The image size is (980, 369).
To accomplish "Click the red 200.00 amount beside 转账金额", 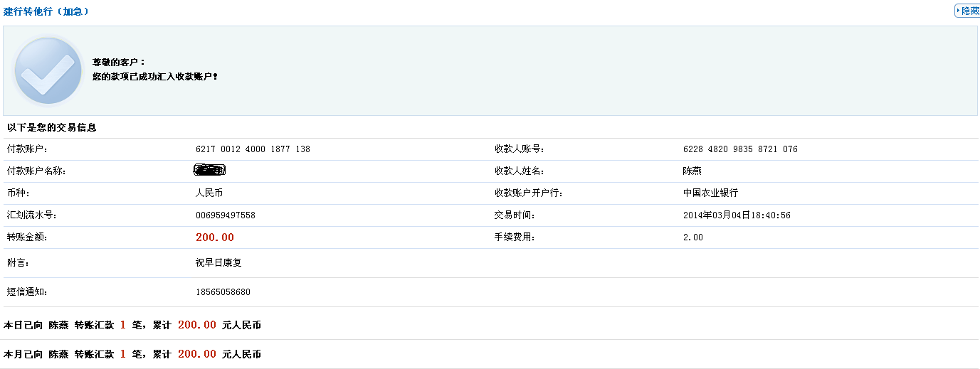I will pos(214,237).
